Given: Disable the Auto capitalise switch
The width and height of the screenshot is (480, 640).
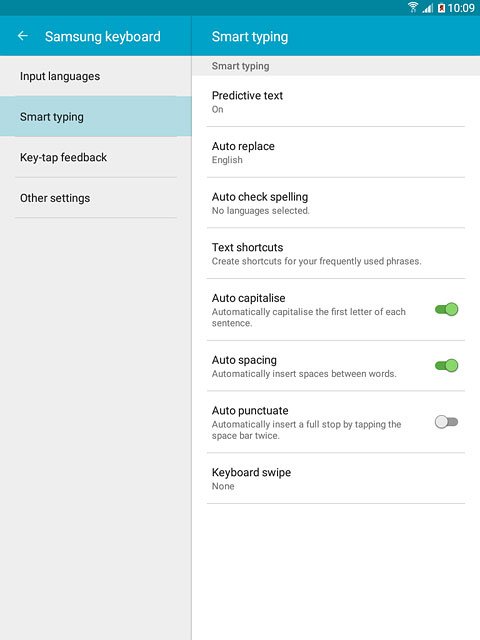Looking at the screenshot, I should pyautogui.click(x=447, y=309).
